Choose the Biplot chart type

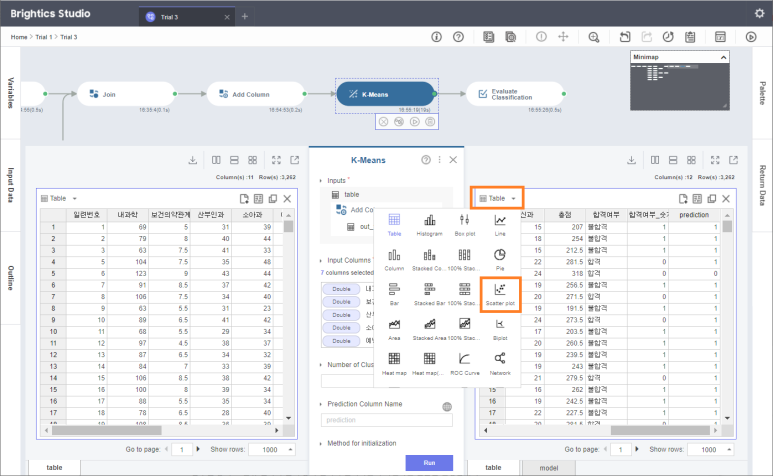click(x=500, y=329)
